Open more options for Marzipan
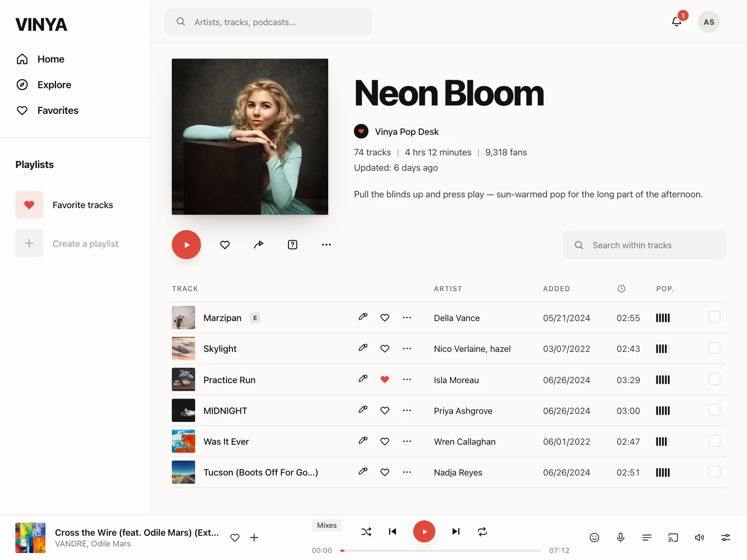Viewport: 747px width, 560px height. [x=407, y=318]
